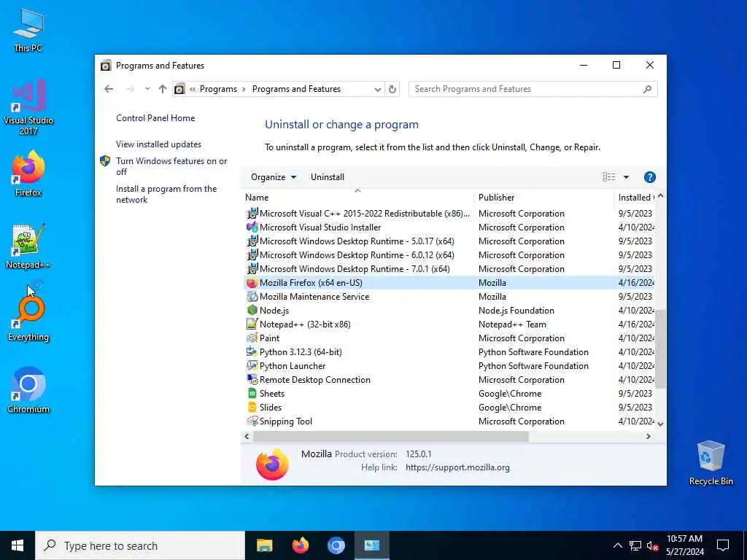Expand breadcrumb chevron before Programs
Image resolution: width=747 pixels, height=560 pixels.
pyautogui.click(x=193, y=89)
